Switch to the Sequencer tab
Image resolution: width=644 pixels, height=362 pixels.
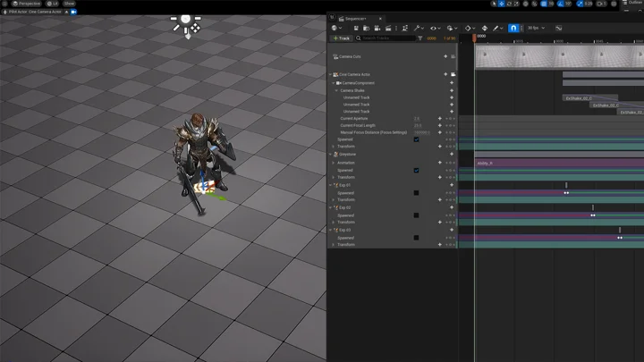[x=355, y=19]
